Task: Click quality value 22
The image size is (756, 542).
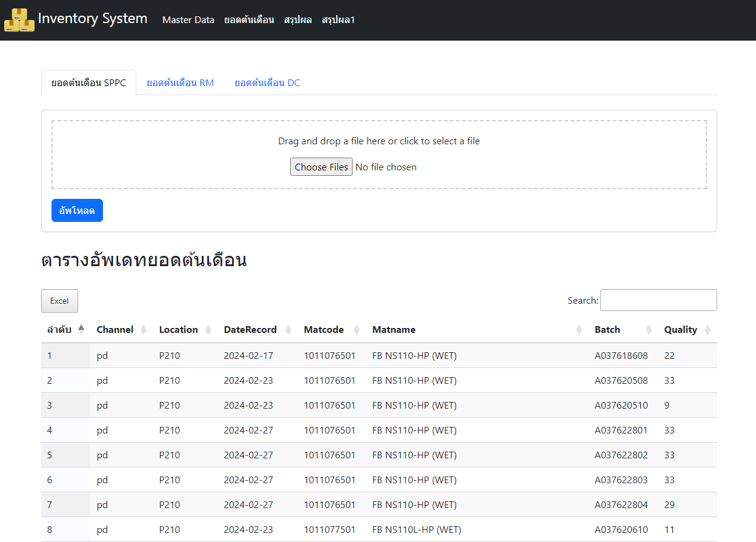Action: tap(669, 356)
